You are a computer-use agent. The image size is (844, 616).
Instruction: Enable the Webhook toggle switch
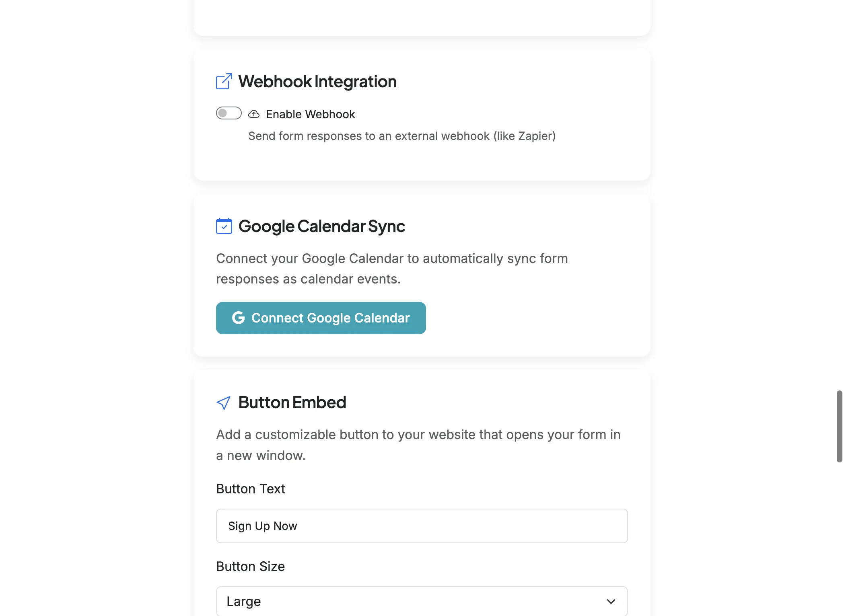228,113
